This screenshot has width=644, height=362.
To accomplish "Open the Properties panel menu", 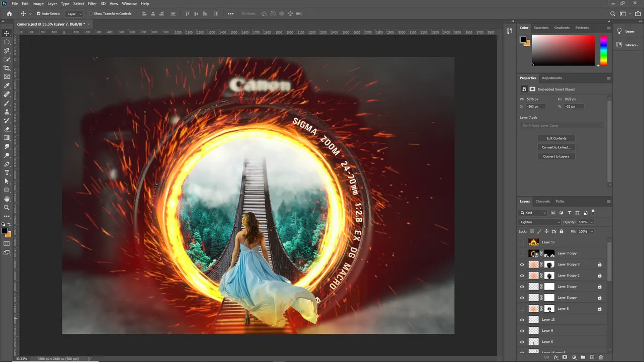I will tap(608, 78).
